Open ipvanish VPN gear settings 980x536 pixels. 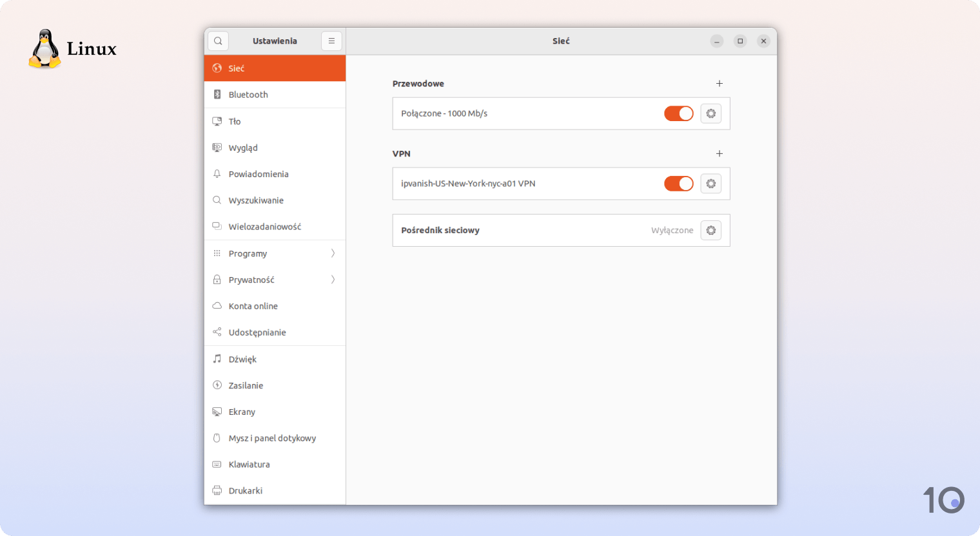coord(711,184)
